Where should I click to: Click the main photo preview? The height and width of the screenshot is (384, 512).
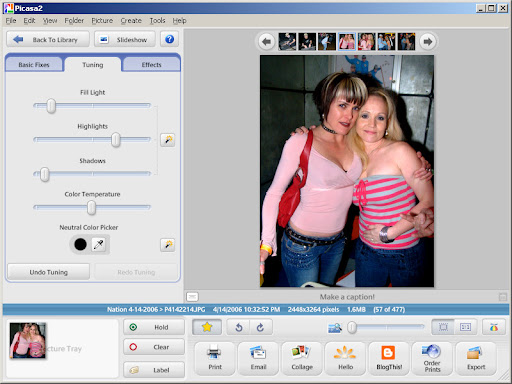(x=347, y=171)
